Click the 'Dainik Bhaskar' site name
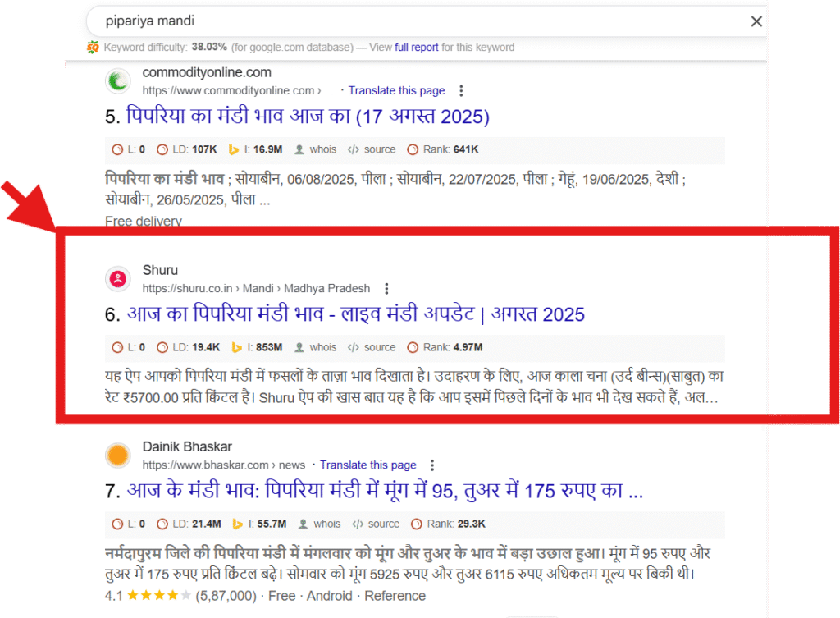 click(x=187, y=446)
